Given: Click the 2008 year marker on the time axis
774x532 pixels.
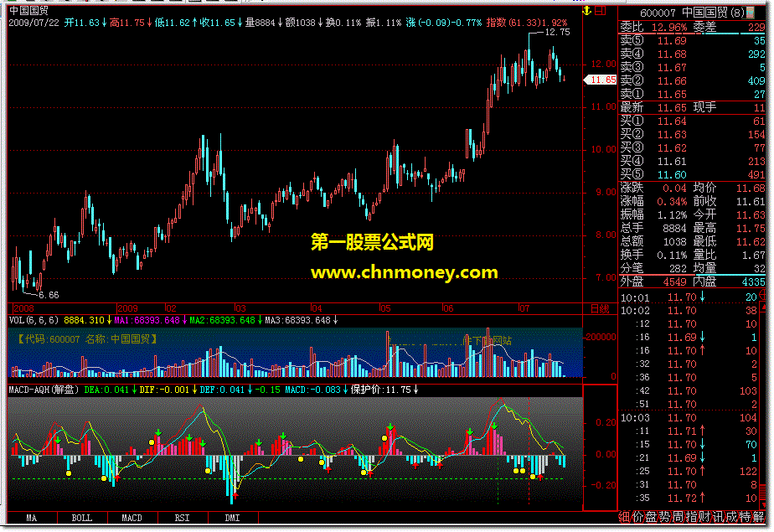Looking at the screenshot, I should pyautogui.click(x=23, y=308).
